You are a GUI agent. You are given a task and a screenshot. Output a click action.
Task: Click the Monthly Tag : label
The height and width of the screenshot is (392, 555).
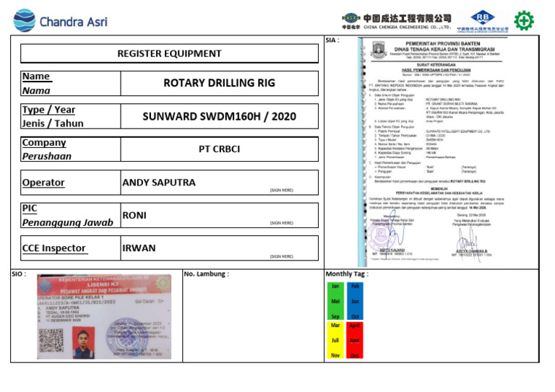[347, 274]
